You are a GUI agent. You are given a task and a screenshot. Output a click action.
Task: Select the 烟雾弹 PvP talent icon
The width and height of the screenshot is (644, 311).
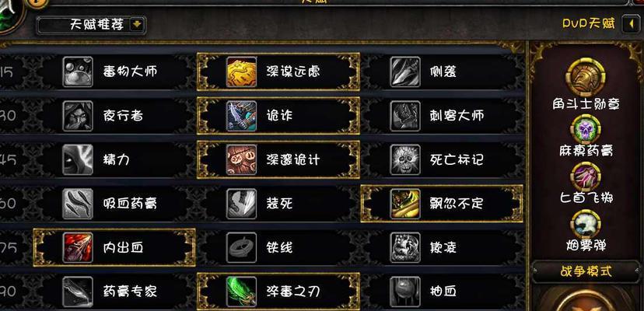(585, 225)
